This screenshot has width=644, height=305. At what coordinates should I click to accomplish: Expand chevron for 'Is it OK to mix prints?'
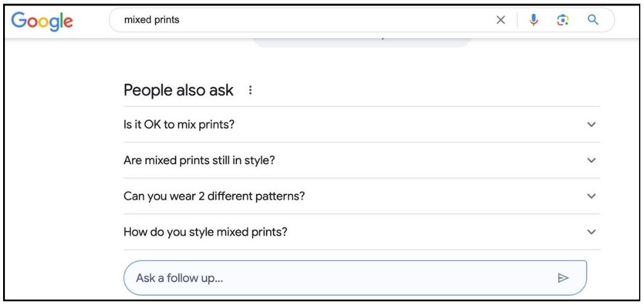(591, 124)
